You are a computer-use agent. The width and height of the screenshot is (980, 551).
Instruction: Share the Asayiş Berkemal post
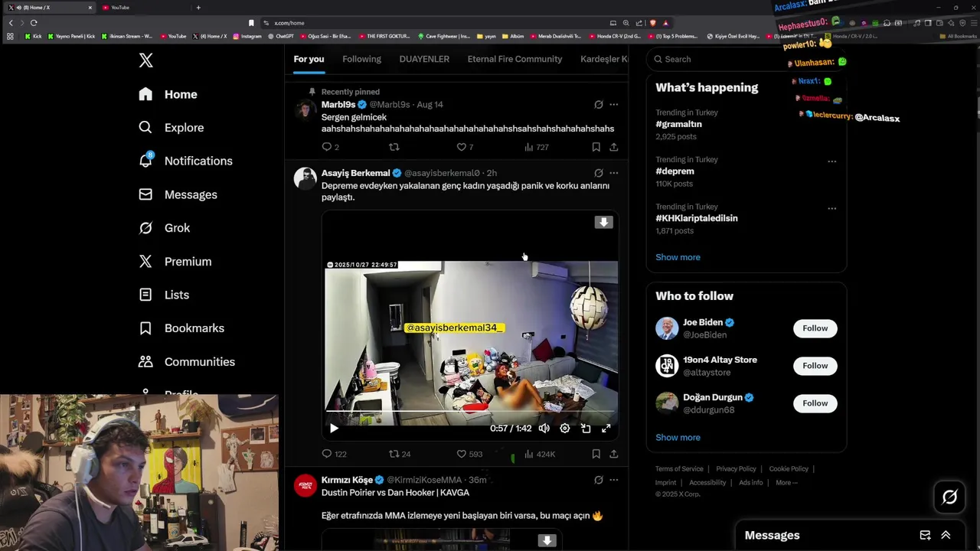pyautogui.click(x=614, y=454)
